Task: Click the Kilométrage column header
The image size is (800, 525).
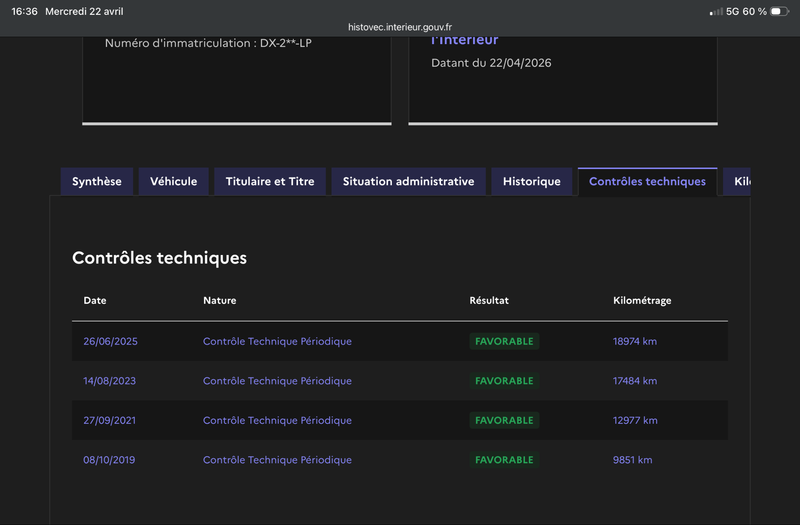Action: tap(642, 300)
